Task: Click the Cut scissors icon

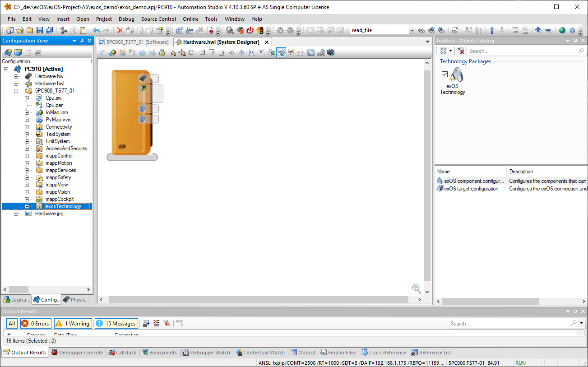Action: [x=63, y=30]
